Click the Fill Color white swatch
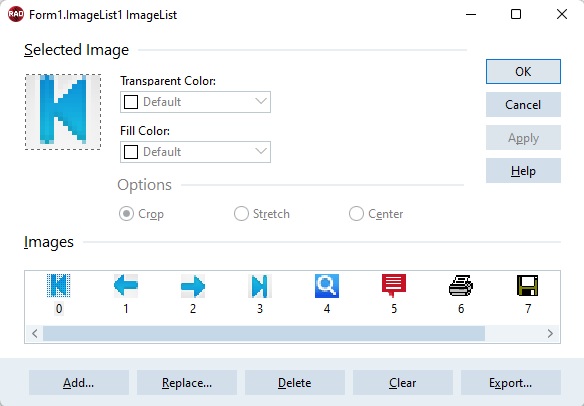The height and width of the screenshot is (406, 584). (x=131, y=152)
